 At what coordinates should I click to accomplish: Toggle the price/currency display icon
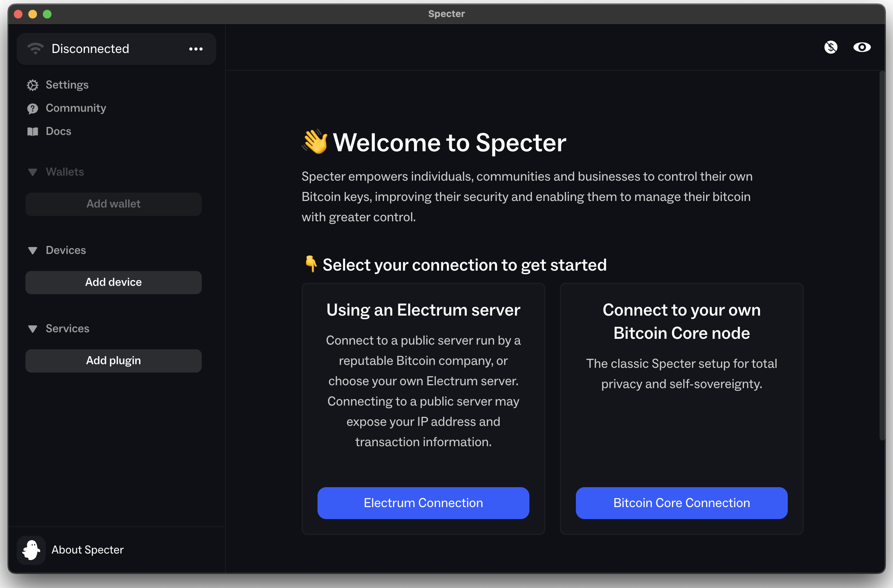831,47
